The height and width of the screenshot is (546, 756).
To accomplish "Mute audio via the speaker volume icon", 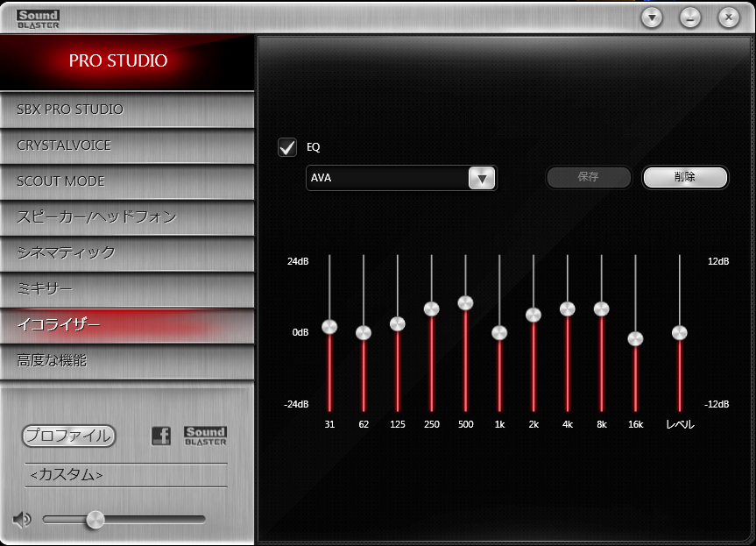I will tap(22, 520).
